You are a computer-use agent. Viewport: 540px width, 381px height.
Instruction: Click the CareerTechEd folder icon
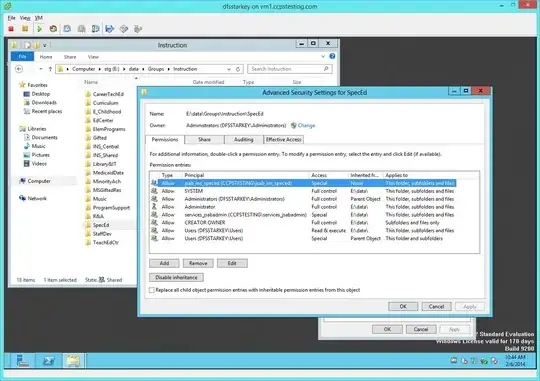click(x=88, y=94)
